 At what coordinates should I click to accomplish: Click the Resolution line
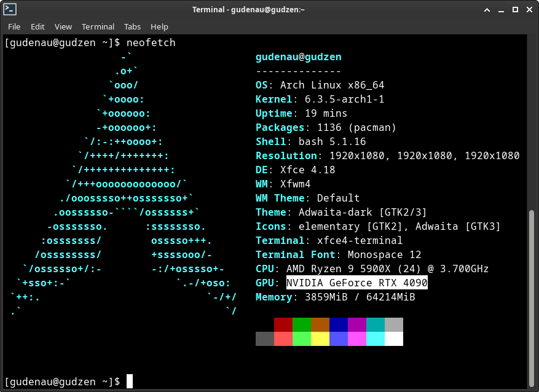387,155
